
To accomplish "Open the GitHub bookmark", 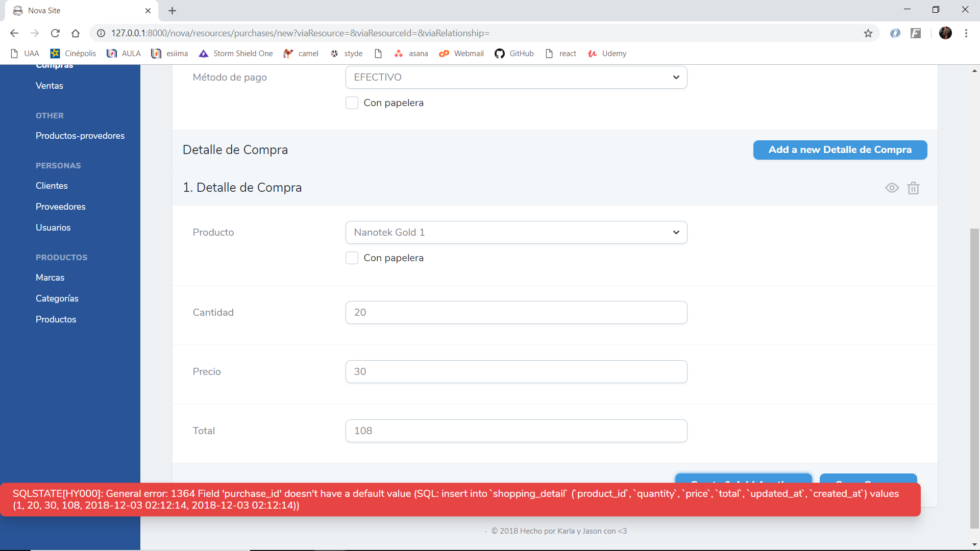I will [x=514, y=54].
